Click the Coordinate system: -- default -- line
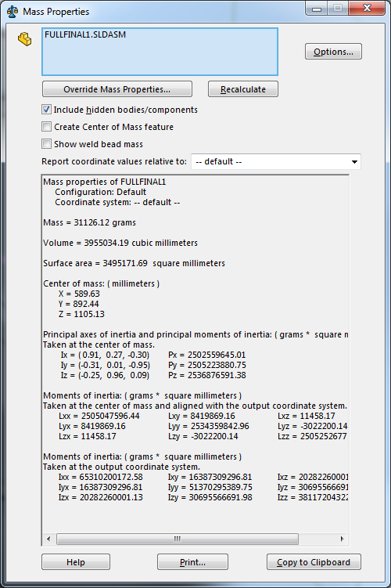This screenshot has height=588, width=391. pyautogui.click(x=117, y=202)
